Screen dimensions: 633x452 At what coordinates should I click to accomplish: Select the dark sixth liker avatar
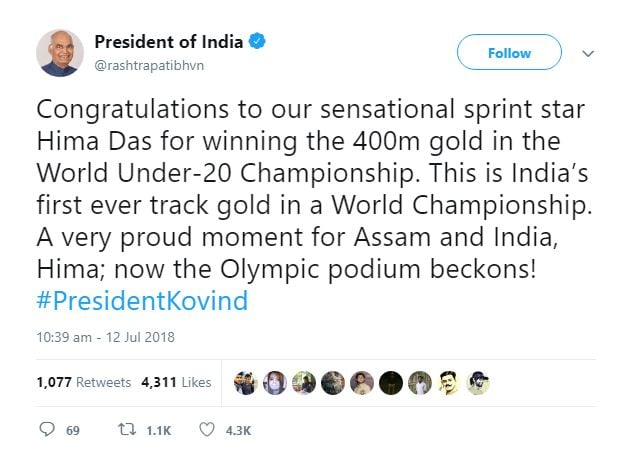click(390, 382)
